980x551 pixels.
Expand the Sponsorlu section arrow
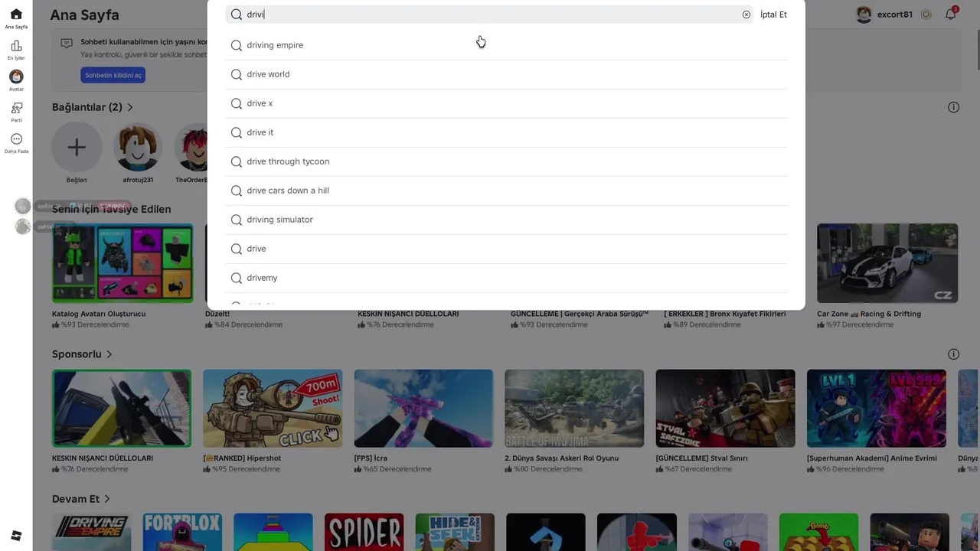click(x=109, y=354)
